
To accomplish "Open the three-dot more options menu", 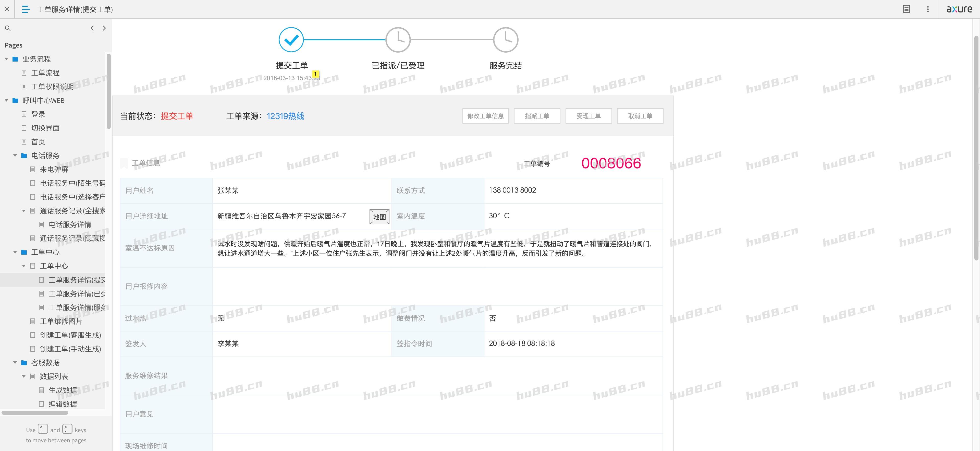I will point(927,9).
